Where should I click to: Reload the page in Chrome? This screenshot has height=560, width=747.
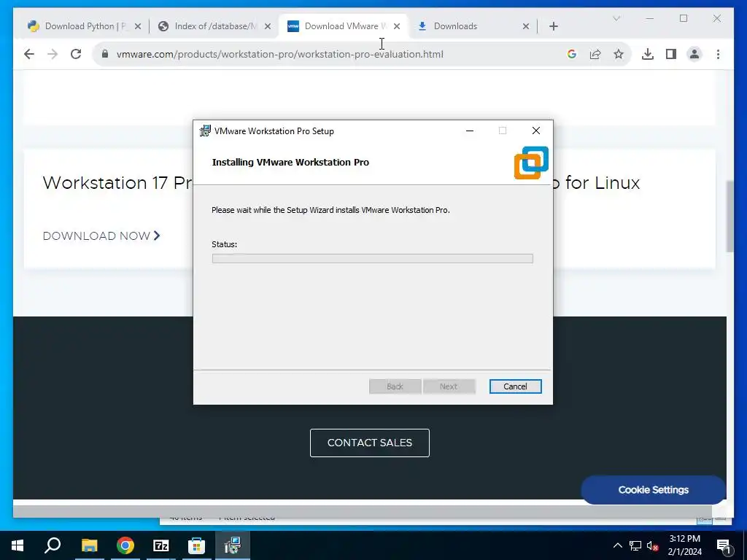pos(76,54)
